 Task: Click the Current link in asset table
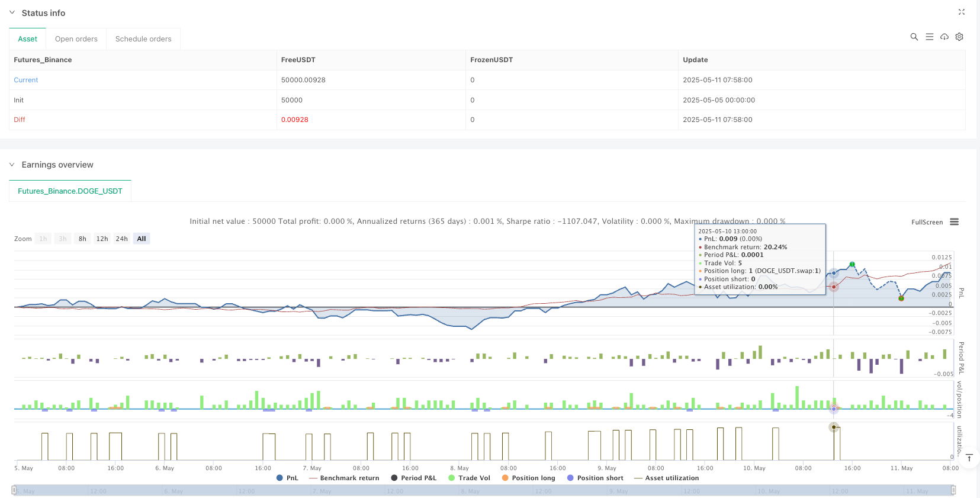click(x=26, y=80)
